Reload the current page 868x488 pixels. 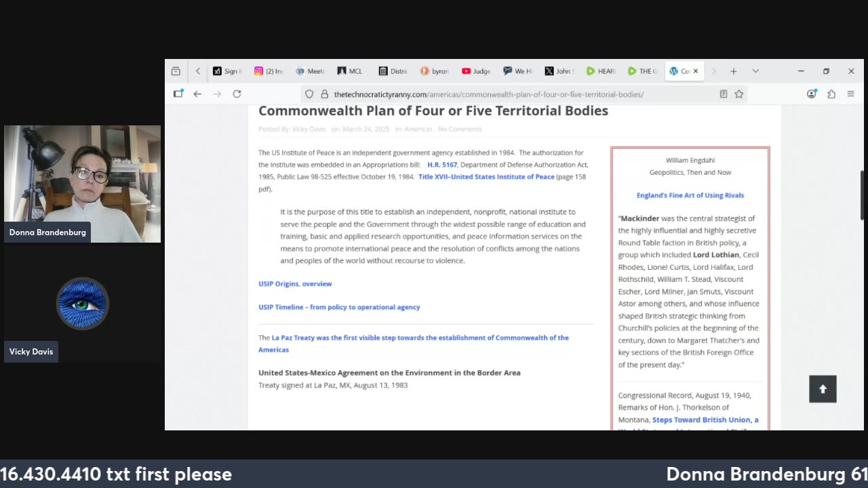237,94
